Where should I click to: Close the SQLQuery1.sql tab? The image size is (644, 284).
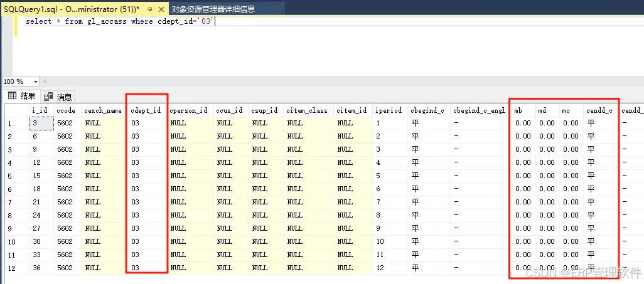tap(161, 9)
